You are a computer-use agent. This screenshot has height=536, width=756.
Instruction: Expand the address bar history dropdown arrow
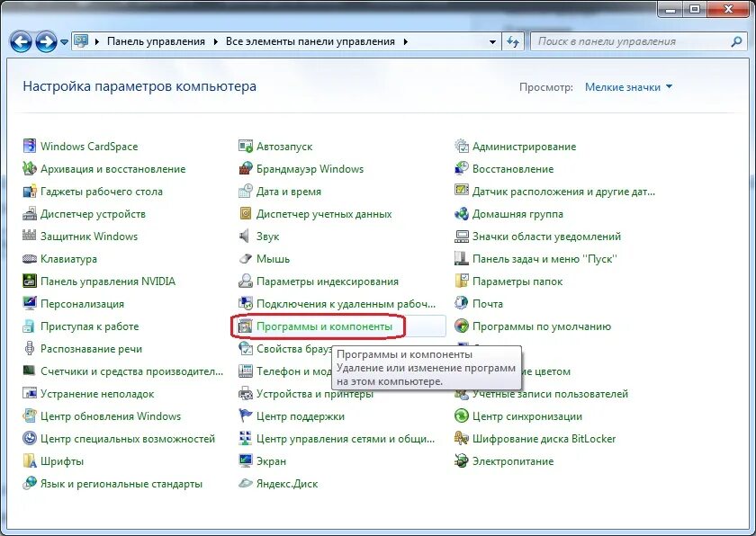click(492, 42)
